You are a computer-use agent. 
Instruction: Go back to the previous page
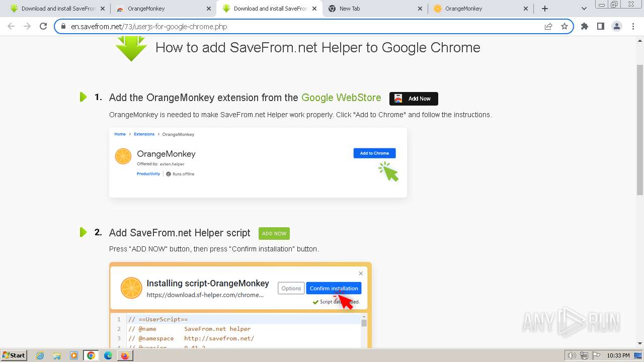[x=11, y=26]
